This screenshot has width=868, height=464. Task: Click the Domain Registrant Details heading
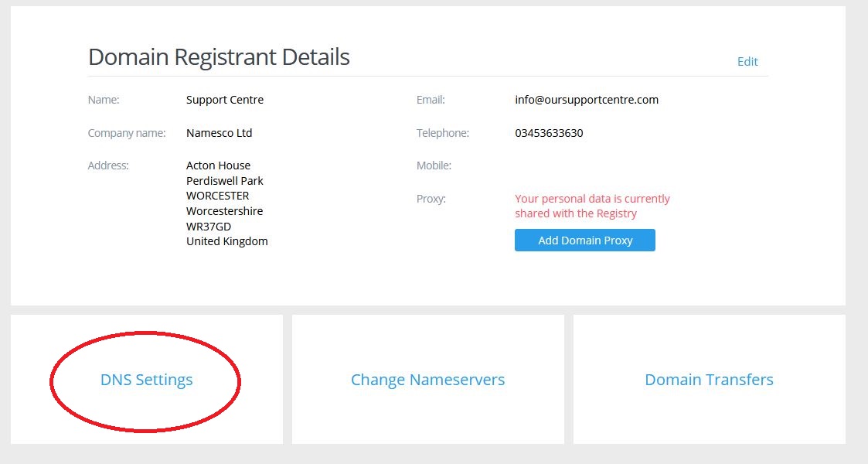219,56
